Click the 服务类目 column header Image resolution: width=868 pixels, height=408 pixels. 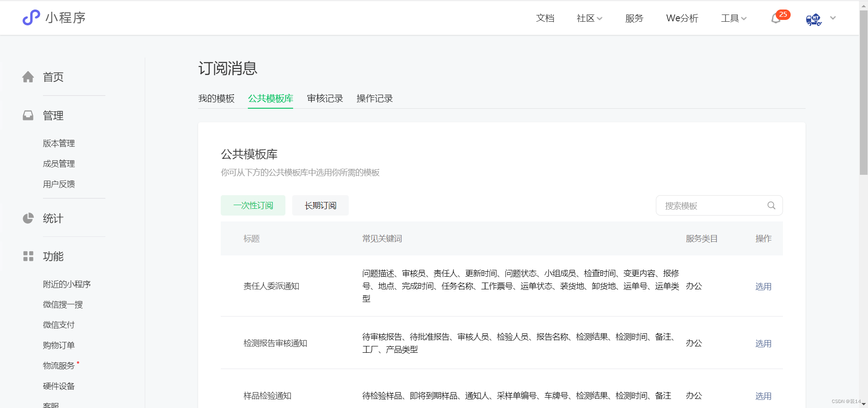(x=702, y=238)
